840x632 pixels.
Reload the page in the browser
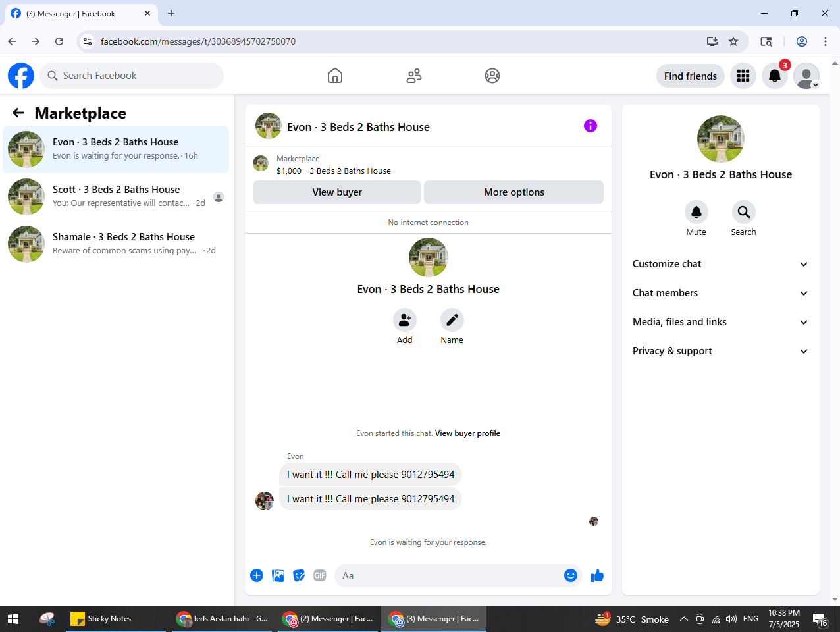pos(59,41)
